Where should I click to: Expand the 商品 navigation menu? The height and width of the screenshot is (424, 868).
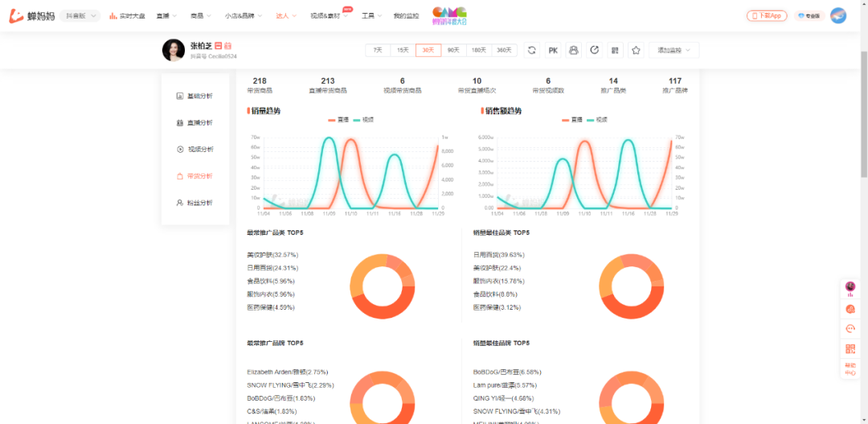click(200, 15)
